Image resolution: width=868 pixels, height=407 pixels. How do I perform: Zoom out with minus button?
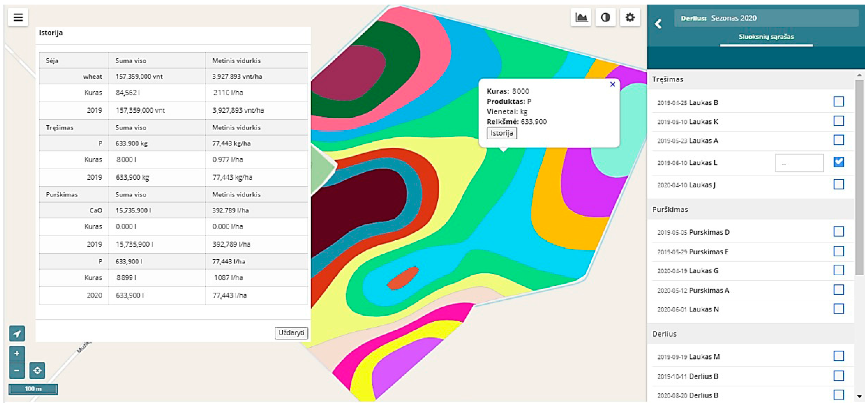tap(17, 371)
